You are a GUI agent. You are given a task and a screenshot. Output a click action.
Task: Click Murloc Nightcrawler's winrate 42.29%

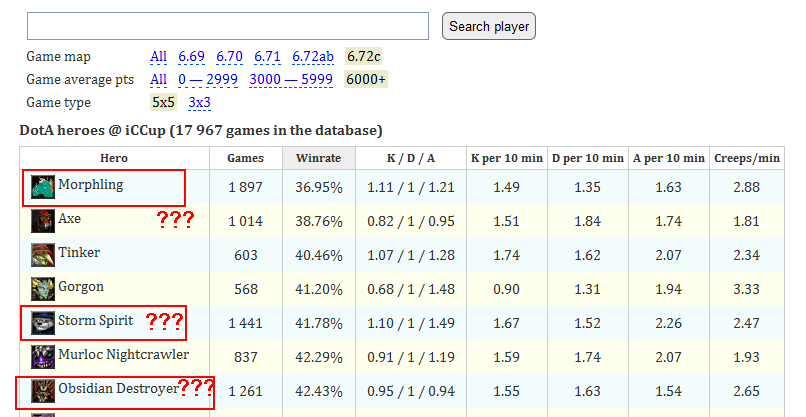tap(319, 357)
